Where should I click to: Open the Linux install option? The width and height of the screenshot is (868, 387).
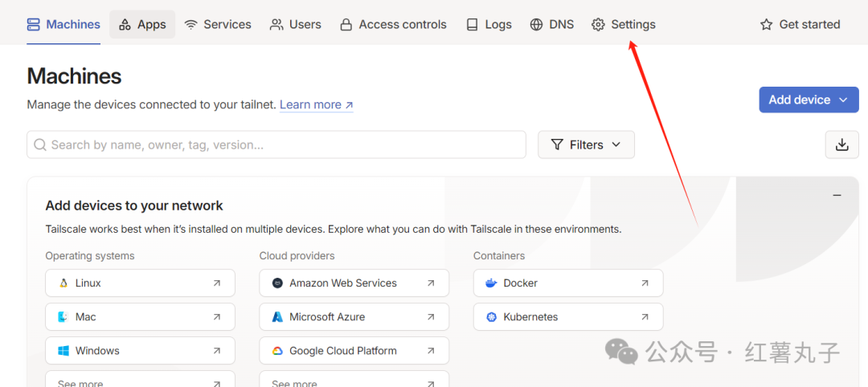click(140, 283)
